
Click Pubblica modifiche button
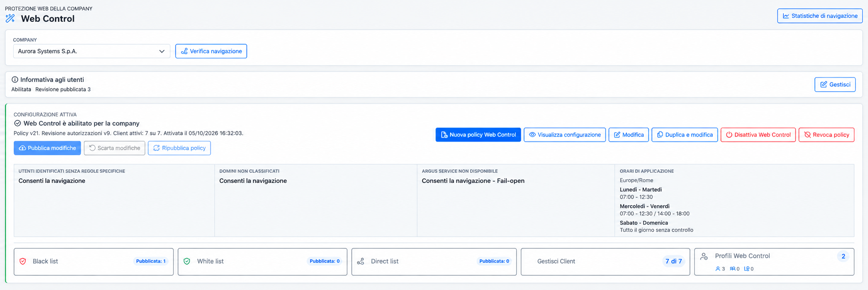[x=47, y=148]
